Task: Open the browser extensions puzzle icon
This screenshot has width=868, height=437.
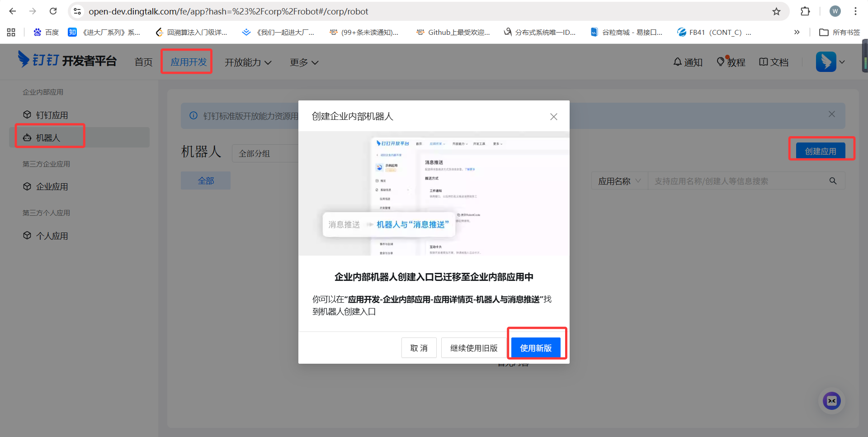Action: click(x=805, y=11)
